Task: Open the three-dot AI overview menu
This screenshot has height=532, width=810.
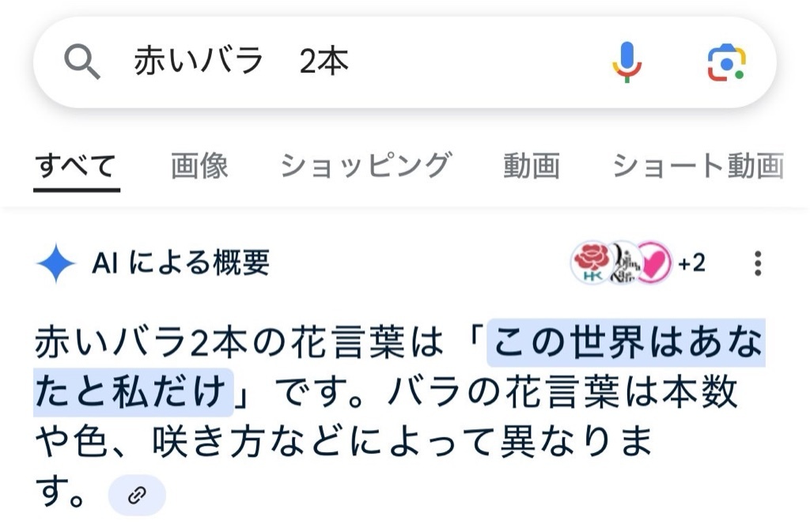Action: [757, 263]
